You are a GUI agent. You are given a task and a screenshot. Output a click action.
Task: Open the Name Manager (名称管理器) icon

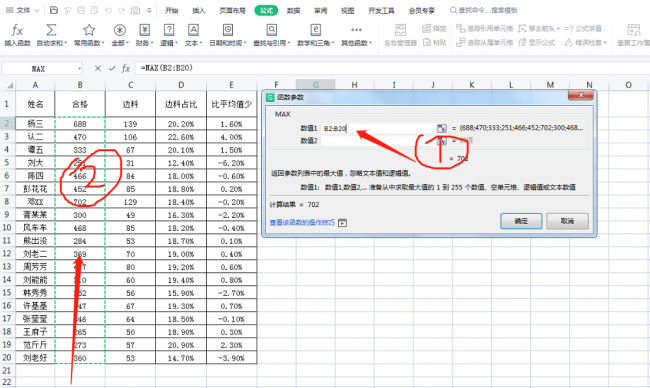point(400,30)
